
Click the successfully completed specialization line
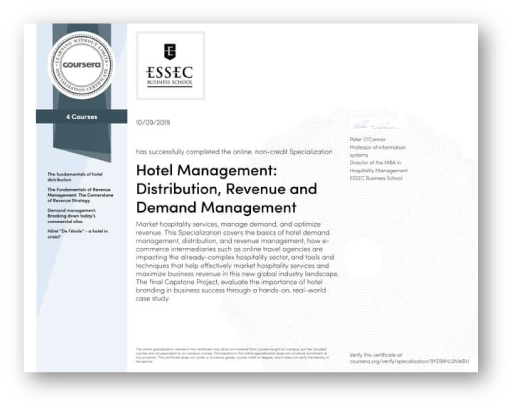pos(234,152)
